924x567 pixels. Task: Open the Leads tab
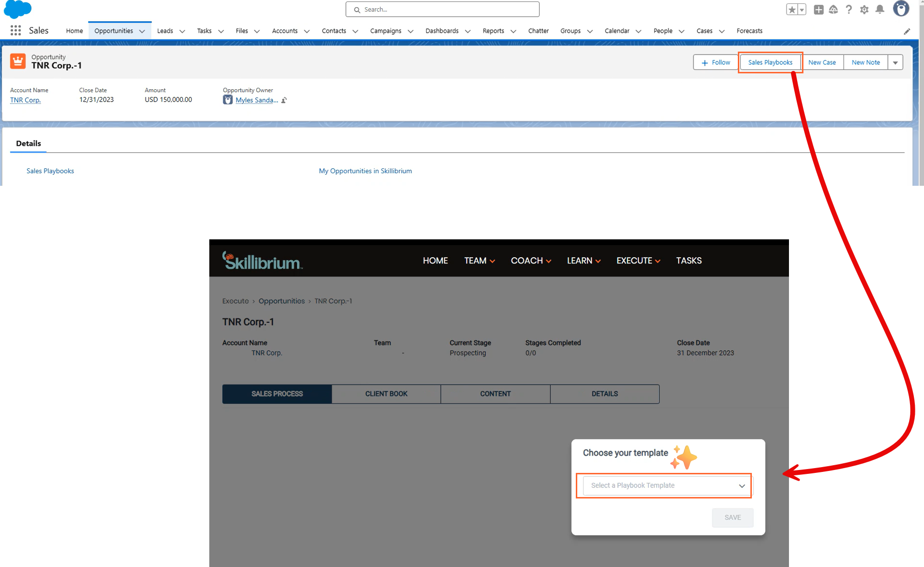click(x=165, y=31)
